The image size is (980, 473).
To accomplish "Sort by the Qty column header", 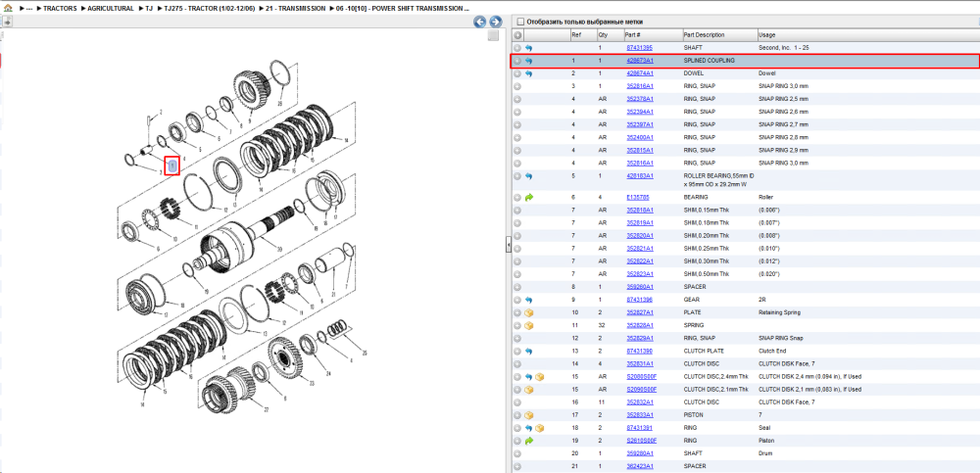I will [610, 35].
